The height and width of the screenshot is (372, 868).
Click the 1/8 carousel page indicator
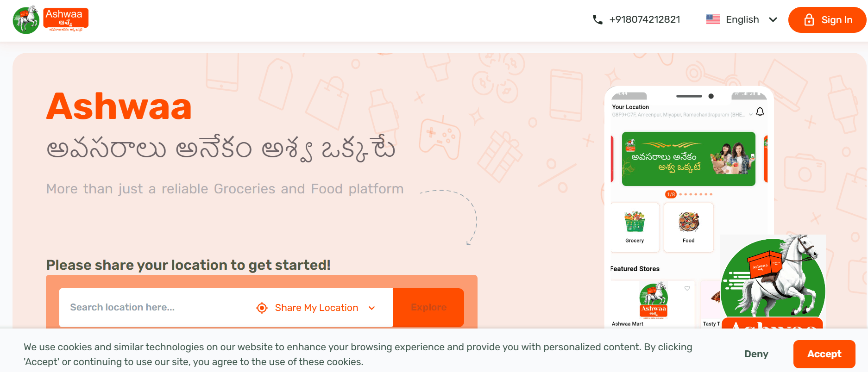(671, 194)
